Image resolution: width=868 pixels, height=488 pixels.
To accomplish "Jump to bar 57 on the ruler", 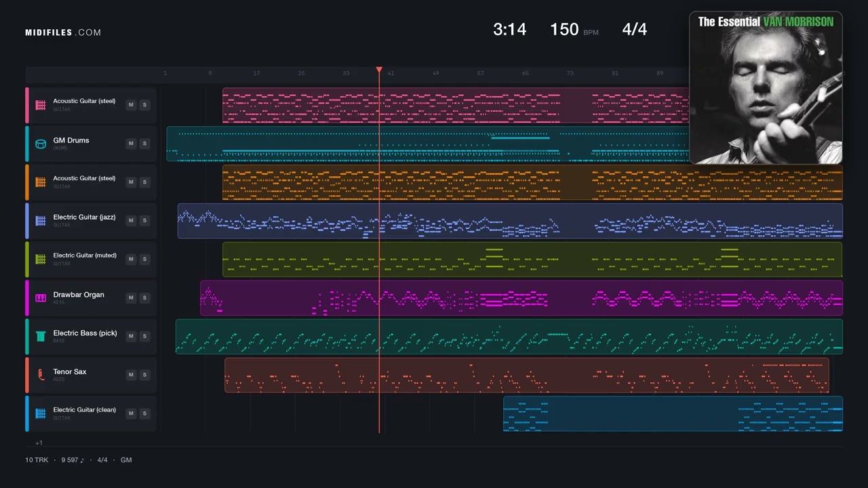I will click(x=480, y=73).
